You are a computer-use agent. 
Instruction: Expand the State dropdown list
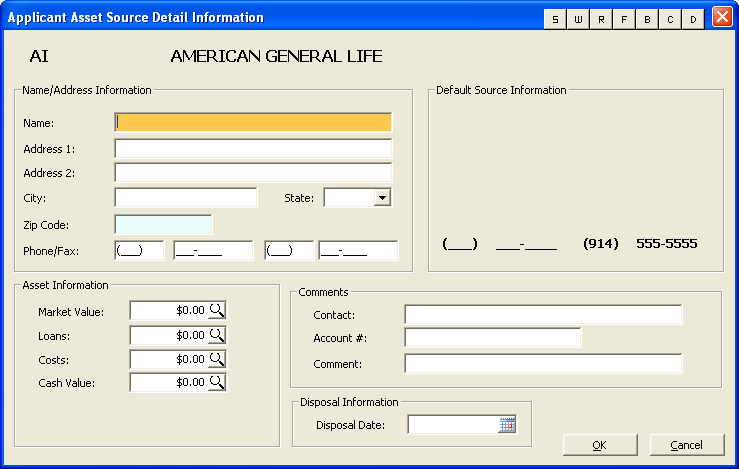click(381, 198)
